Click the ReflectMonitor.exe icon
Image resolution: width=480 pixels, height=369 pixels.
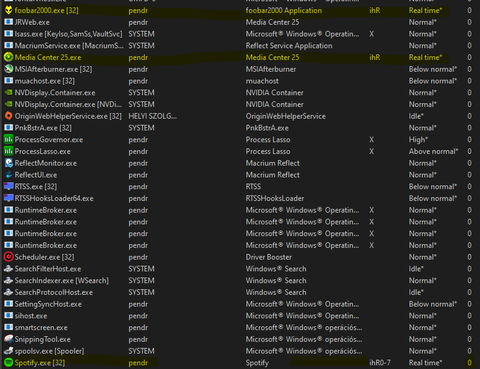[8, 163]
